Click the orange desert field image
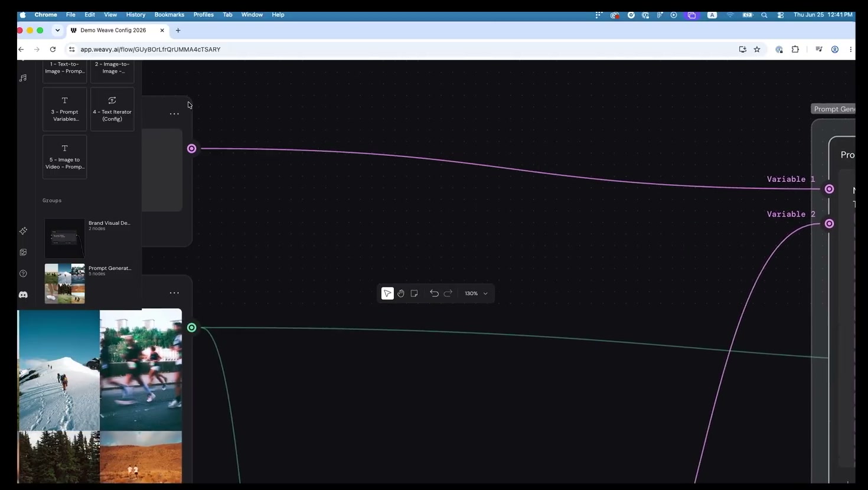The width and height of the screenshot is (868, 490). click(141, 457)
